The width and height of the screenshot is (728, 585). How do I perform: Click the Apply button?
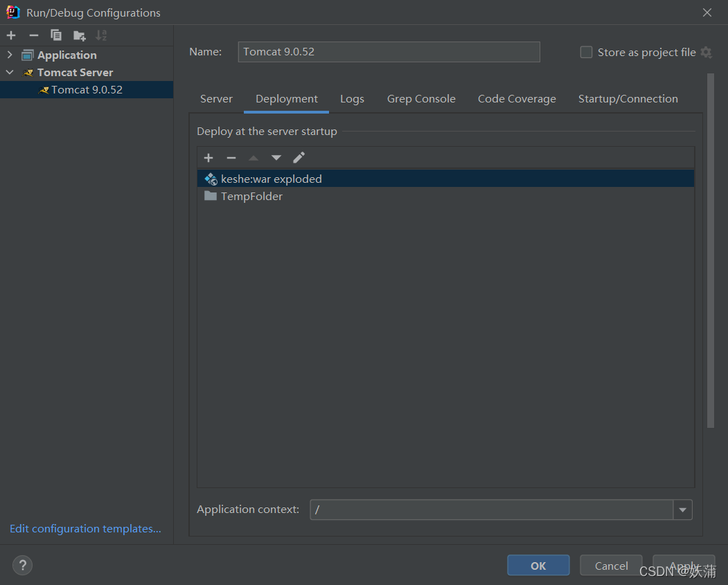point(684,566)
